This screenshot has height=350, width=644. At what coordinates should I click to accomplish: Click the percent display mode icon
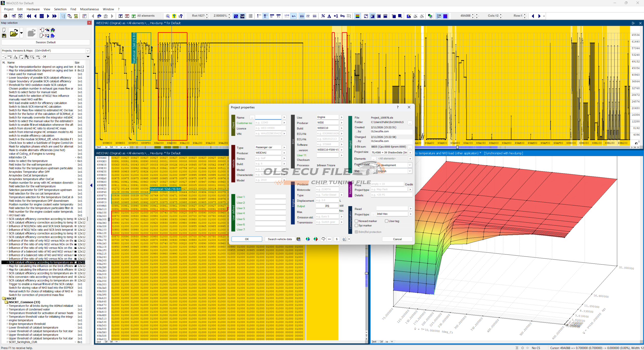[323, 16]
